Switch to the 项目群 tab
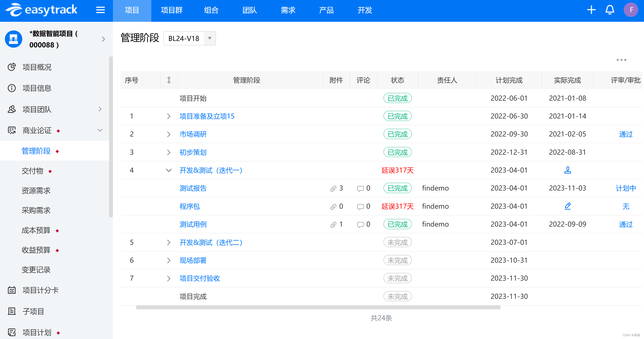Viewport: 644px width, 339px height. point(172,10)
